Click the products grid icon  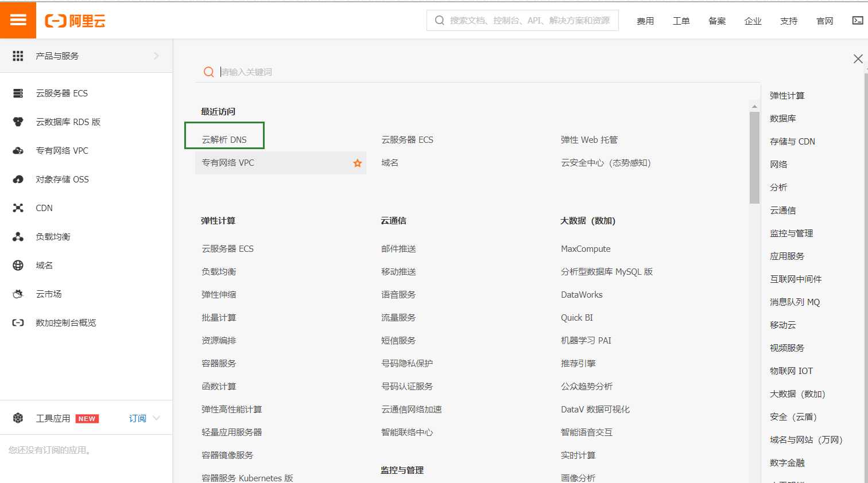tap(18, 56)
